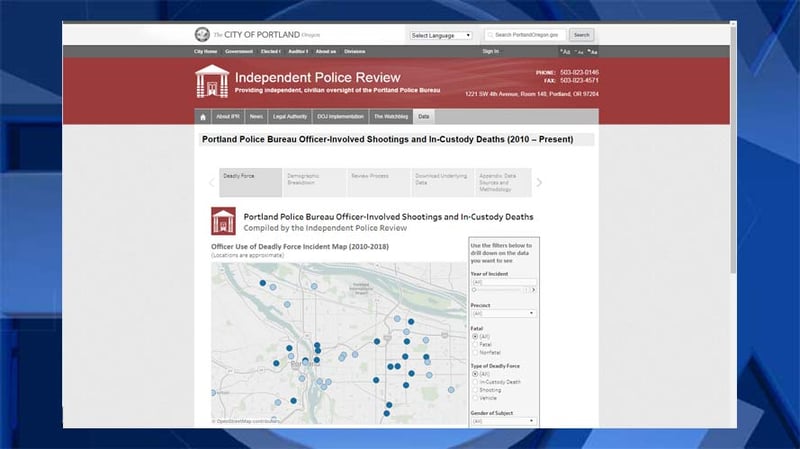
Task: Choose the largest Aa text size icon
Action: [565, 52]
